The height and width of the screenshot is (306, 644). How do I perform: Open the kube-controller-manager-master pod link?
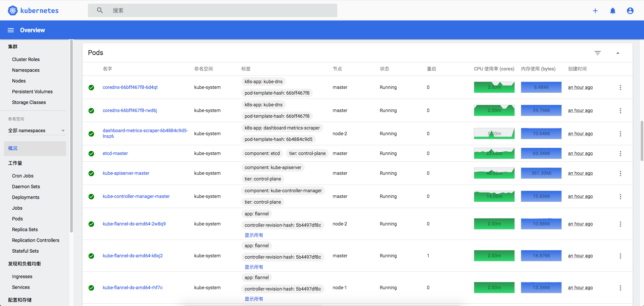136,196
